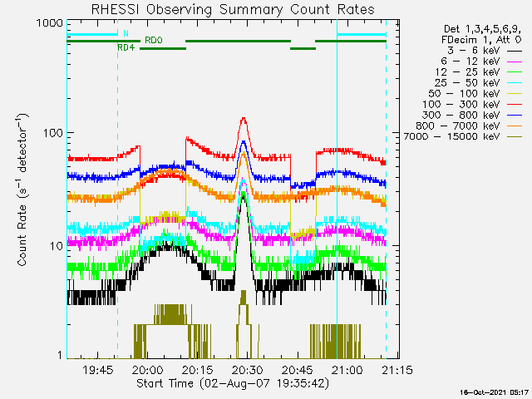Click the cyan N night flag label
Image resolution: width=532 pixels, height=399 pixels.
click(x=126, y=33)
